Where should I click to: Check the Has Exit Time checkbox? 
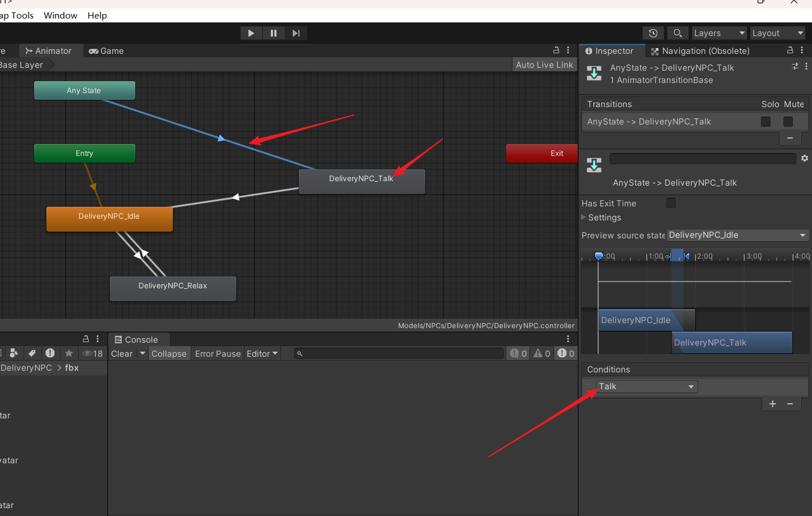(x=671, y=203)
